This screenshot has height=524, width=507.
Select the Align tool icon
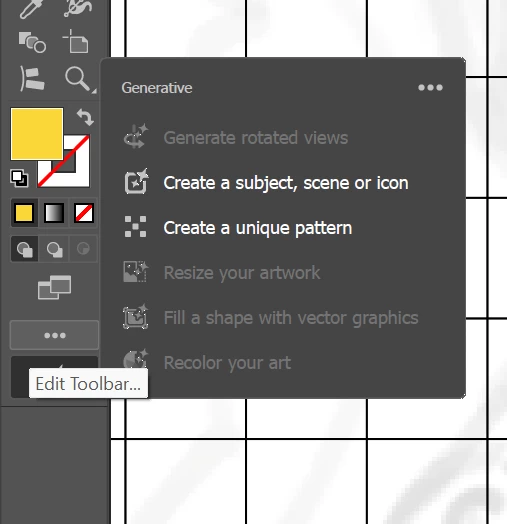pos(32,79)
